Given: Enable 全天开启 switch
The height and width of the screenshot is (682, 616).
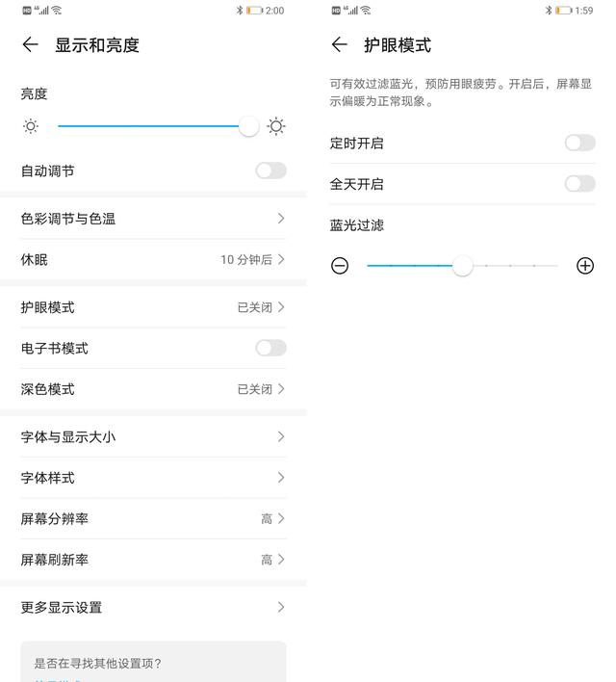Looking at the screenshot, I should coord(579,183).
